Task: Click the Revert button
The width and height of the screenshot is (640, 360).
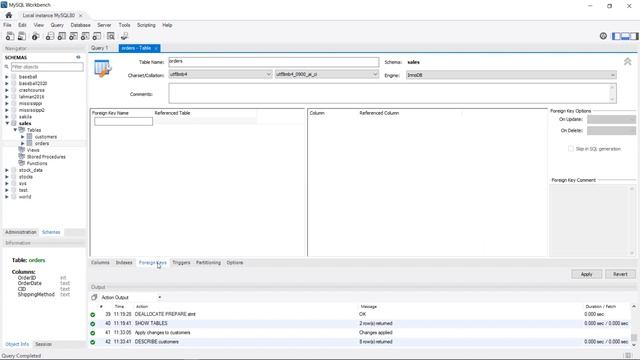Action: point(620,274)
